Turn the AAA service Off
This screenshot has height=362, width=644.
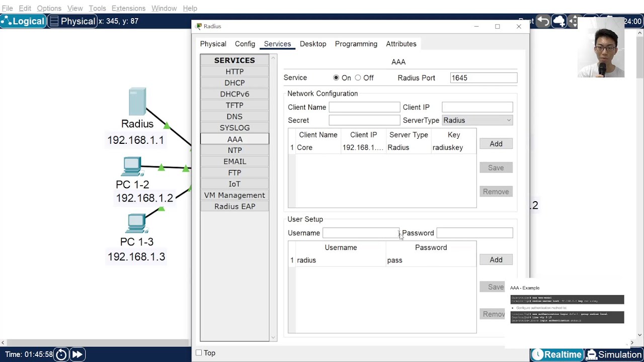[x=358, y=78]
